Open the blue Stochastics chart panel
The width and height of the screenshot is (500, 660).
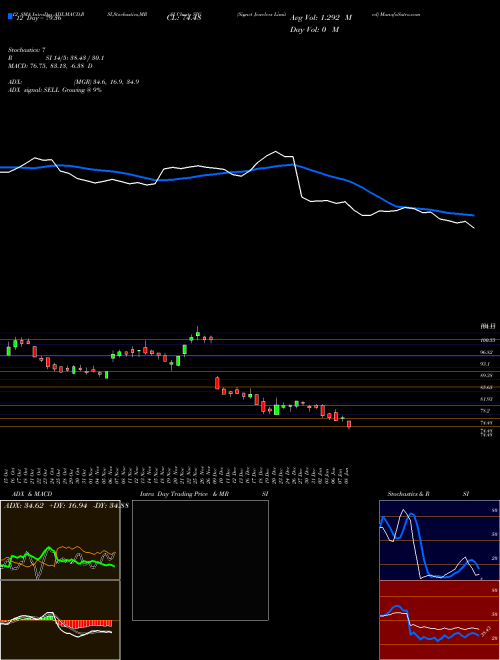(x=439, y=540)
